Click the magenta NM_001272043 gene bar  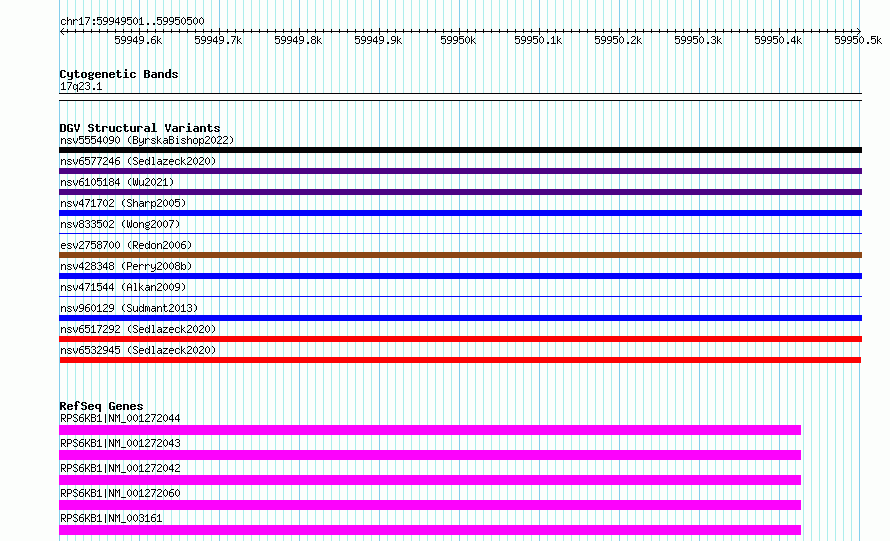point(430,455)
